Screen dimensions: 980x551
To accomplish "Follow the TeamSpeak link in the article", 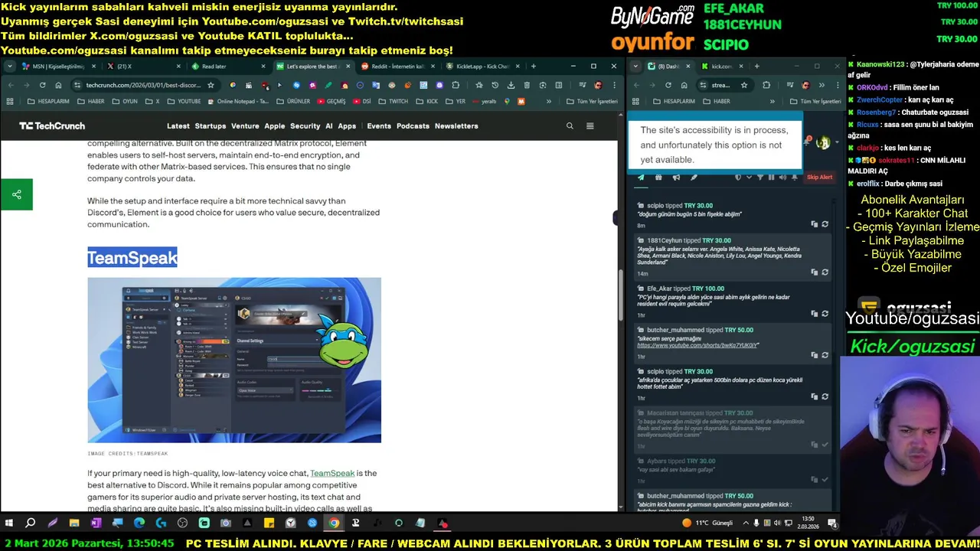I will point(332,473).
